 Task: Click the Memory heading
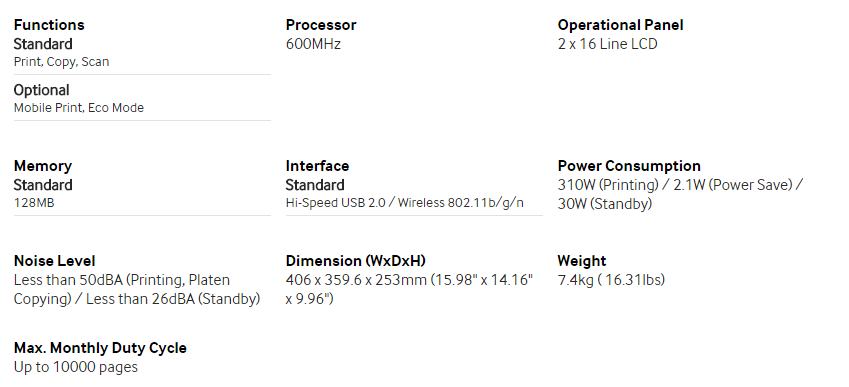point(43,166)
